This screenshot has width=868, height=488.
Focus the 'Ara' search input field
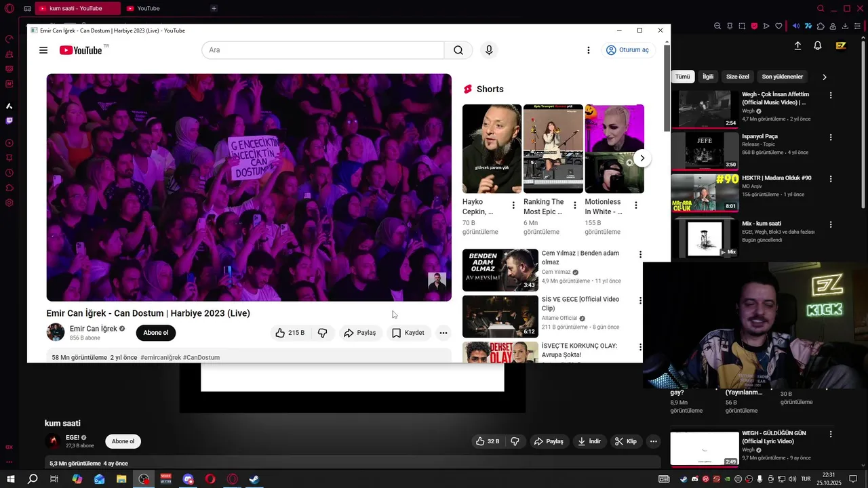click(x=323, y=50)
